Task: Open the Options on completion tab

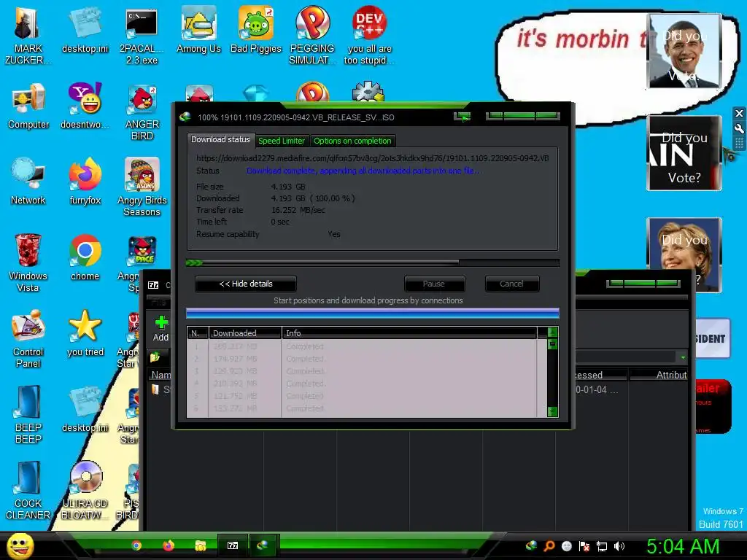Action: click(352, 141)
